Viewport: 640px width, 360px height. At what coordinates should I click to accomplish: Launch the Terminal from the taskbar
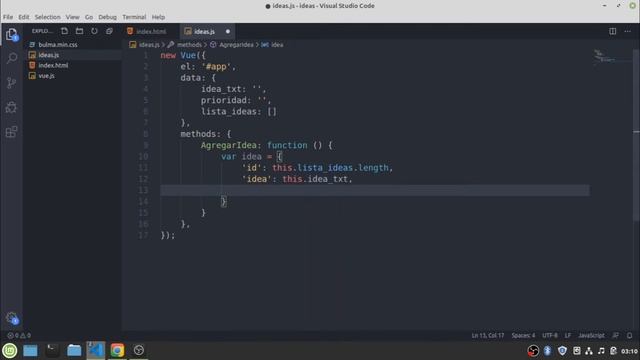click(52, 351)
